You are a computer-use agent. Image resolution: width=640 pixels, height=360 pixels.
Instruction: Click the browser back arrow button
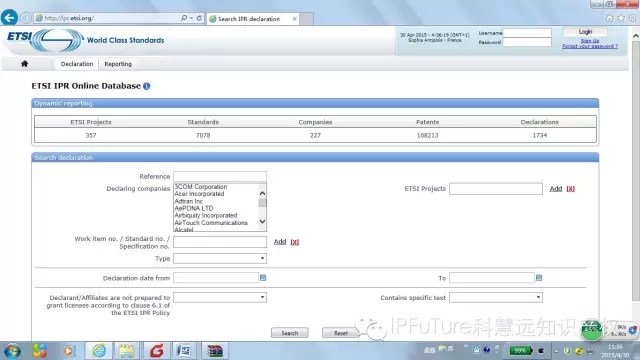pos(9,18)
